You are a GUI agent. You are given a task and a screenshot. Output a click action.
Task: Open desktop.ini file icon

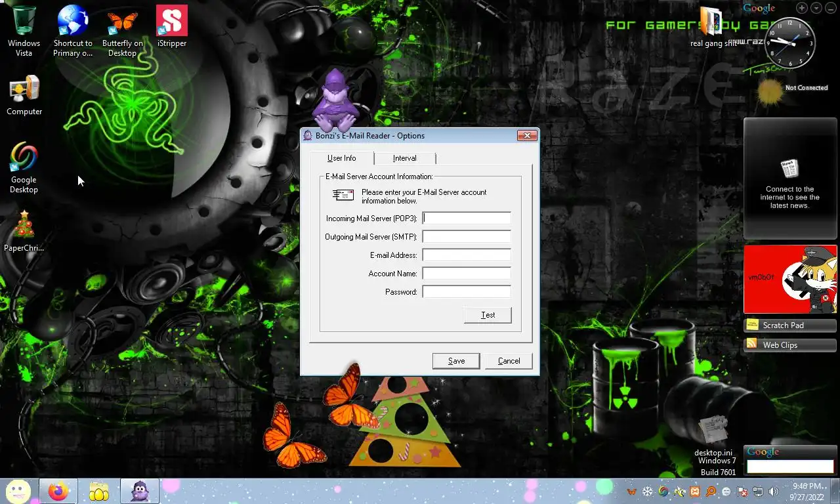click(713, 436)
